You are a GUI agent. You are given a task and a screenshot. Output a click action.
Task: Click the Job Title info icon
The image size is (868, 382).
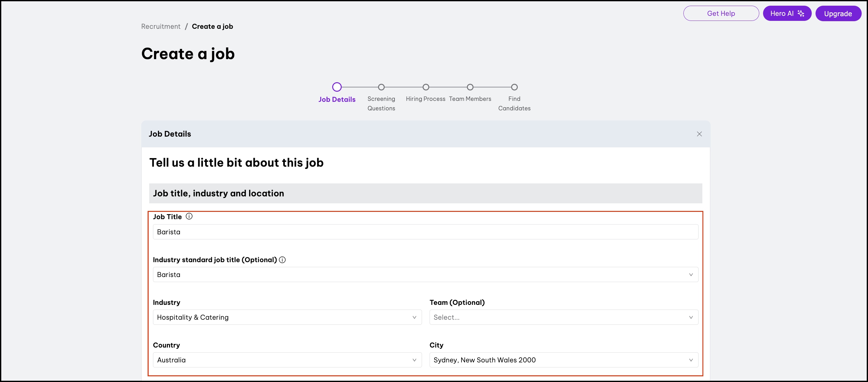pyautogui.click(x=189, y=216)
